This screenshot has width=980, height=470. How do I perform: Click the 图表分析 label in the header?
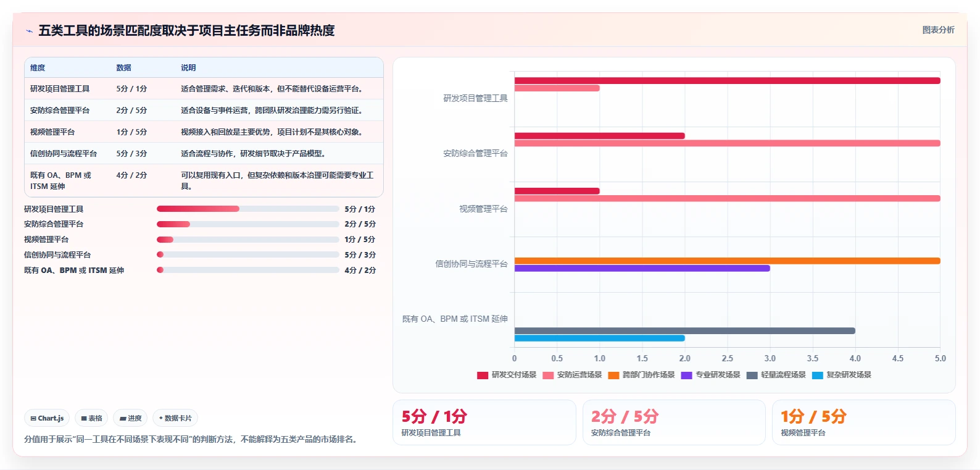coord(938,30)
